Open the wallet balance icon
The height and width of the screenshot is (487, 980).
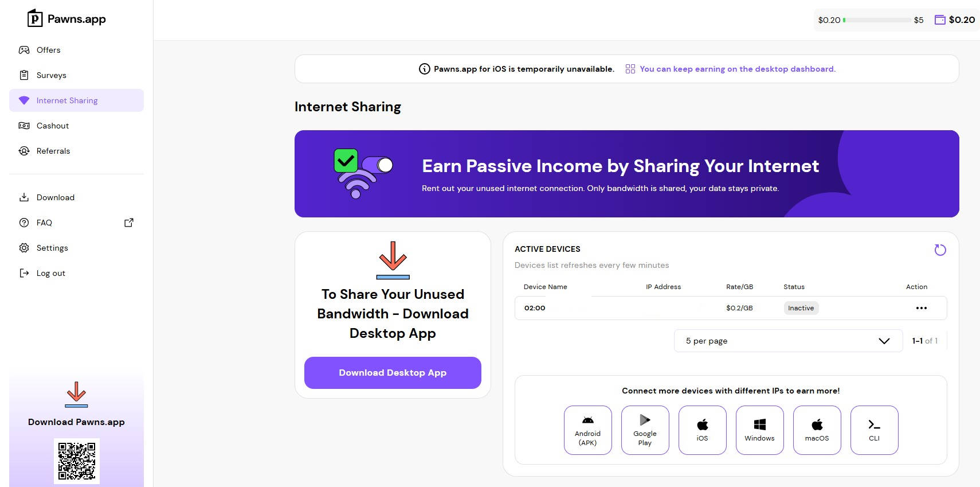click(940, 20)
